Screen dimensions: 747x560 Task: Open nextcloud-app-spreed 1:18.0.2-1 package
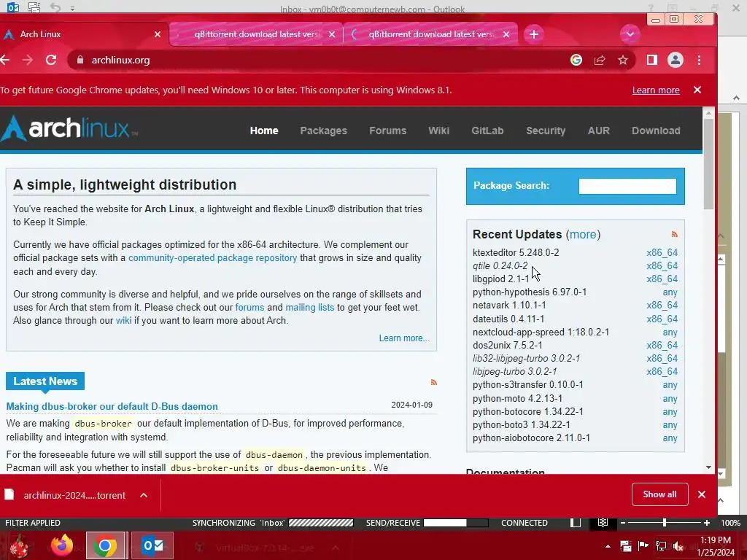coord(541,332)
